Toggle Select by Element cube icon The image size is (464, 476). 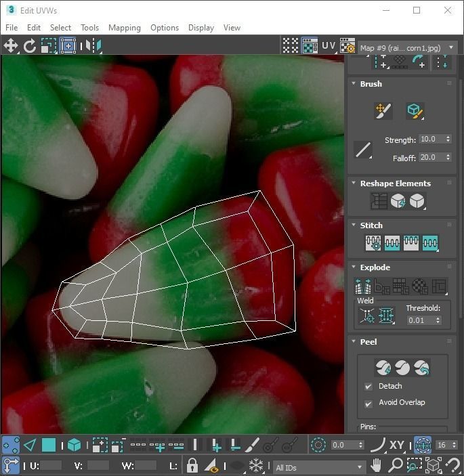74,445
